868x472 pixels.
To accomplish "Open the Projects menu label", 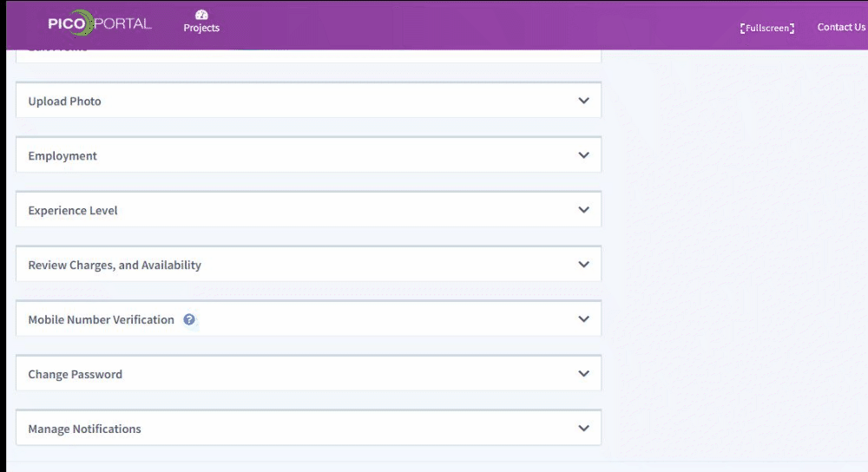I will click(x=201, y=29).
